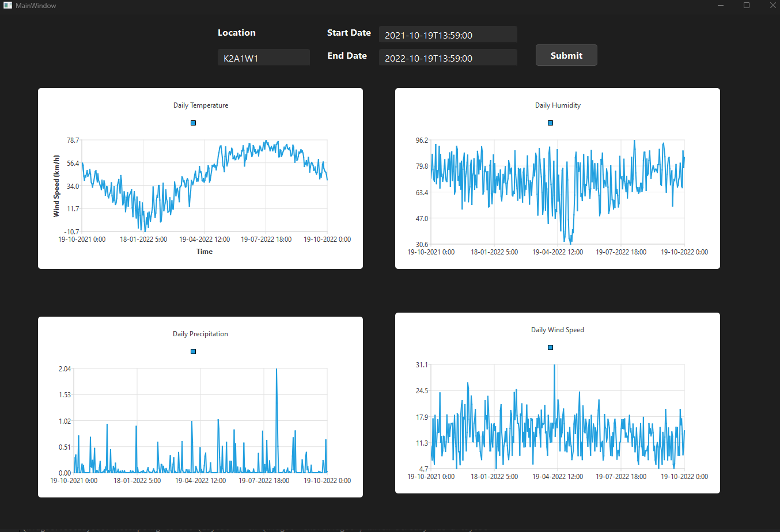Click the Daily Temperature legend marker
Viewport: 780px width, 532px height.
194,123
